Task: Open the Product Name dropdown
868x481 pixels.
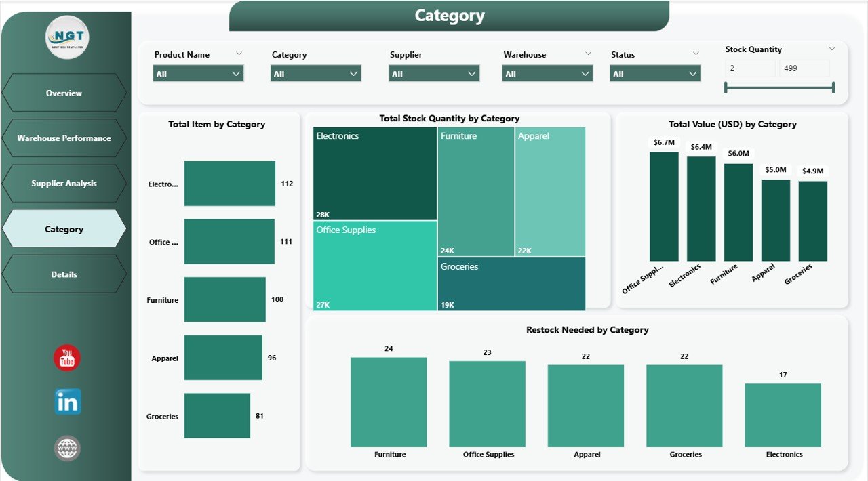Action: point(198,74)
